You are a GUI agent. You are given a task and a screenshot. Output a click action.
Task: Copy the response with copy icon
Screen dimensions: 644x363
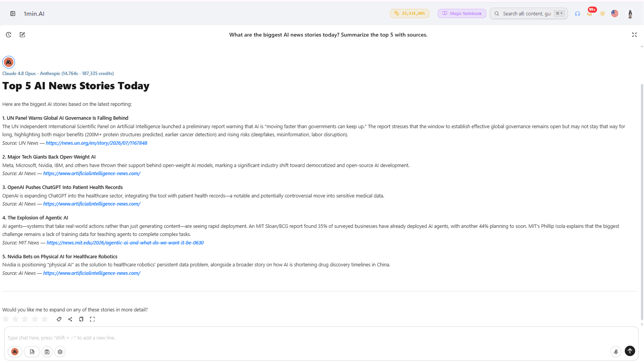81,319
